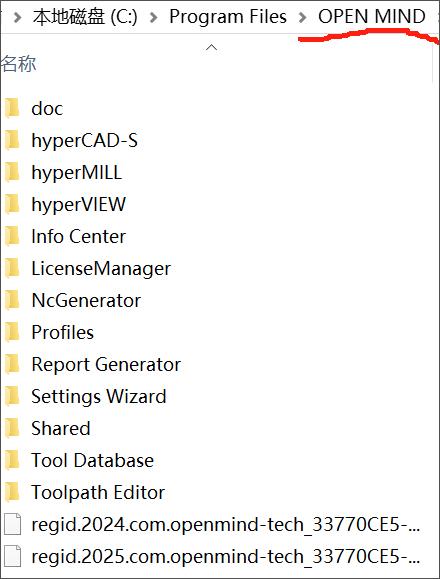The height and width of the screenshot is (579, 440).
Task: Select the hyperMILL folder icon
Action: point(12,172)
